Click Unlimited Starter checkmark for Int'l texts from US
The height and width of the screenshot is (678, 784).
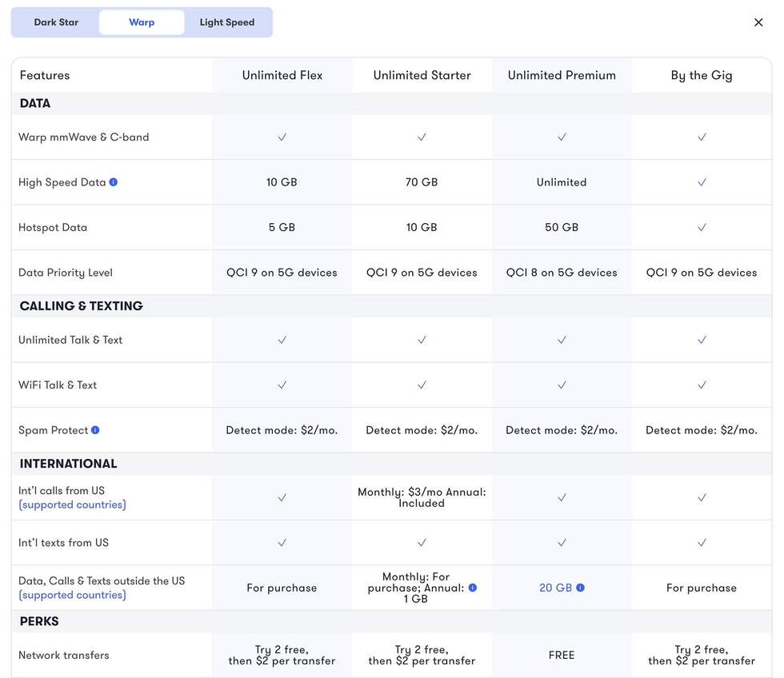click(x=422, y=543)
